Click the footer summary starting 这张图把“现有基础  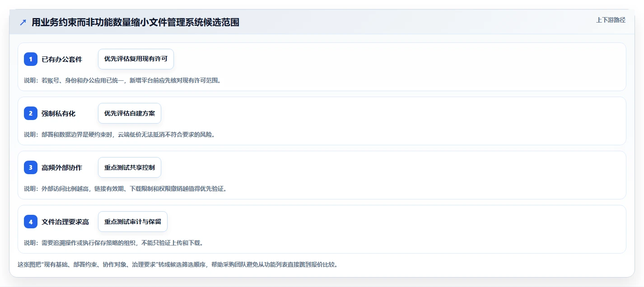coord(177,264)
